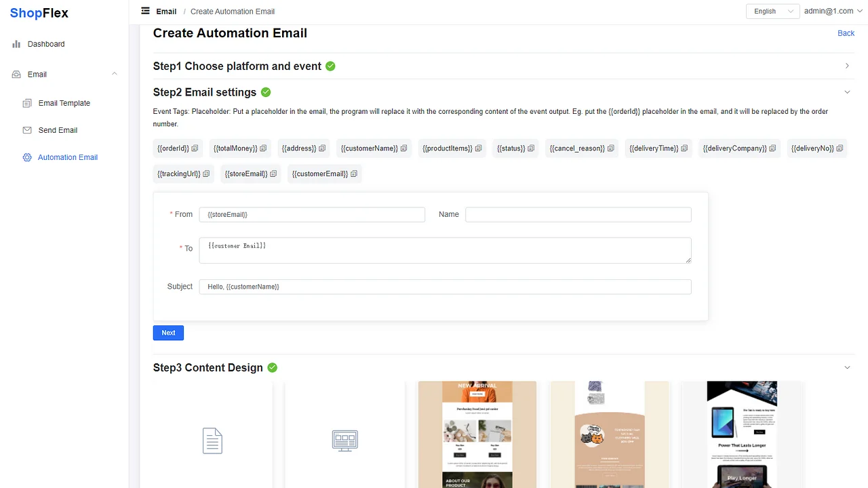Click the Next button
Viewport: 868px width, 488px height.
(168, 333)
